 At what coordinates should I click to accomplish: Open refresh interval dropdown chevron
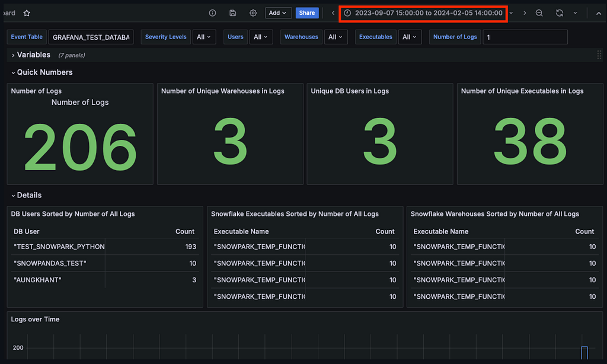pyautogui.click(x=575, y=13)
